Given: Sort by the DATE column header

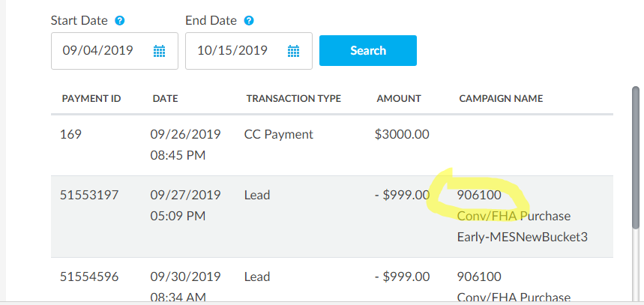Looking at the screenshot, I should 165,98.
